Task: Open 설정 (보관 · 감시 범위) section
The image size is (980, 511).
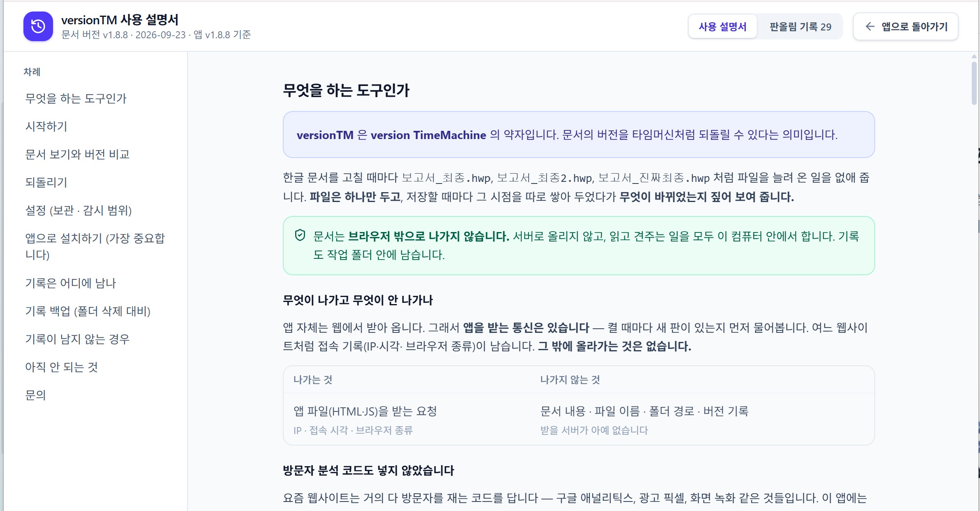Action: pyautogui.click(x=79, y=210)
